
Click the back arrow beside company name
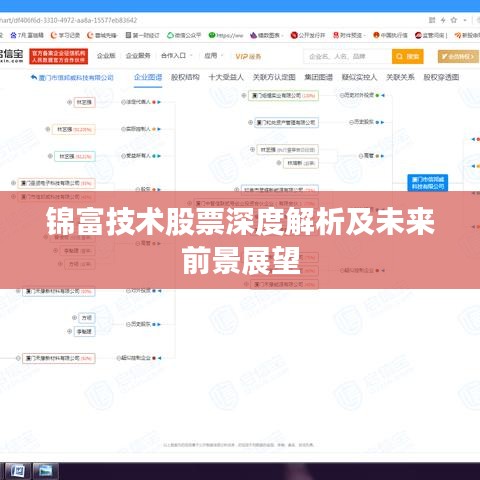point(33,77)
